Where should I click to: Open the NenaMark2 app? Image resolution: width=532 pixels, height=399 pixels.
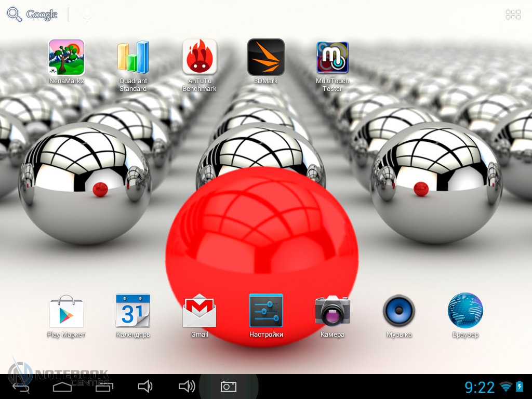point(66,58)
